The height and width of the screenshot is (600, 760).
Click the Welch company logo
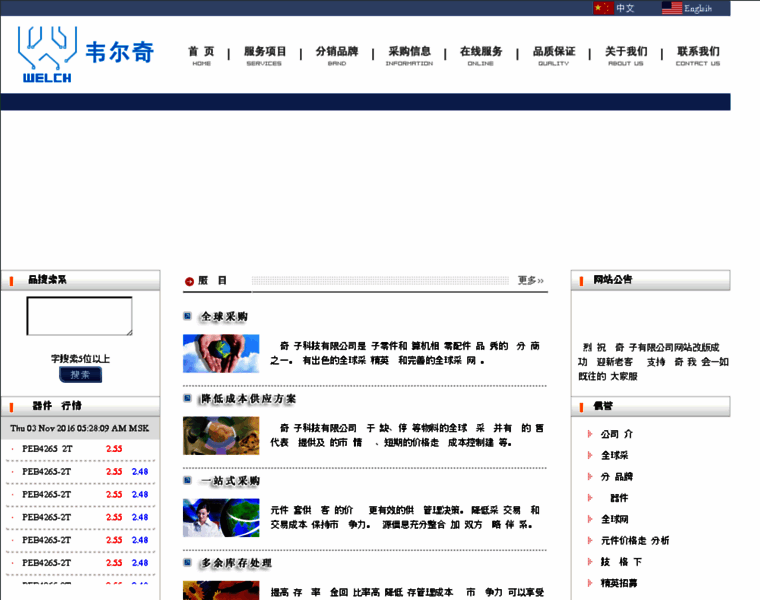(x=86, y=54)
